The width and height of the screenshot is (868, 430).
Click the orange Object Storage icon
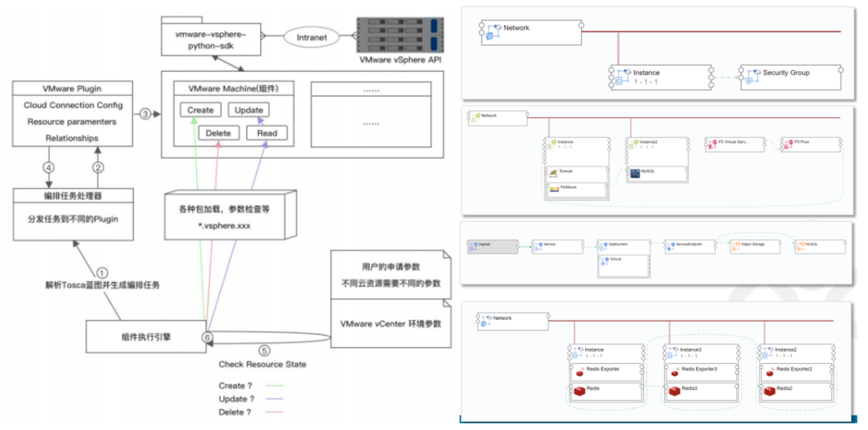click(x=735, y=246)
